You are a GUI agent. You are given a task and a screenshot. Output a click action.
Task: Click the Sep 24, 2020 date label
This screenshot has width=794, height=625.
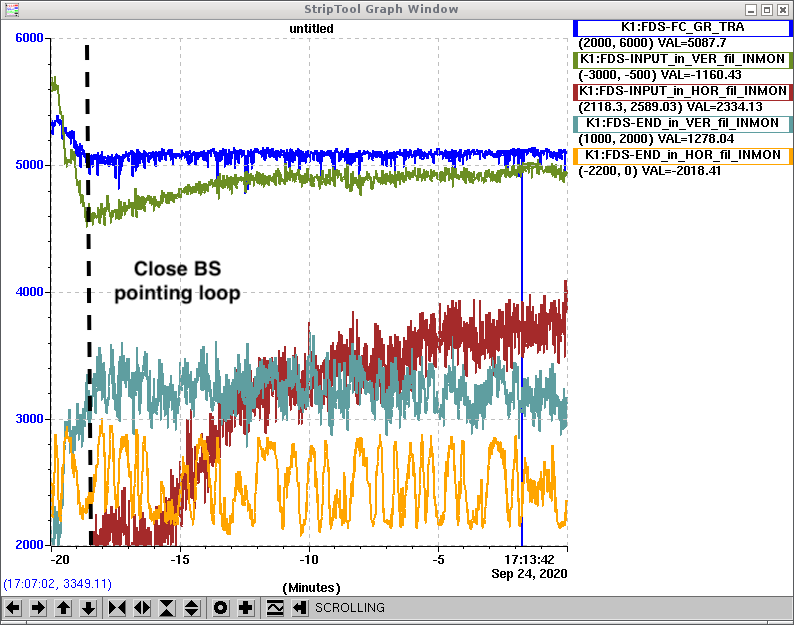coord(529,574)
